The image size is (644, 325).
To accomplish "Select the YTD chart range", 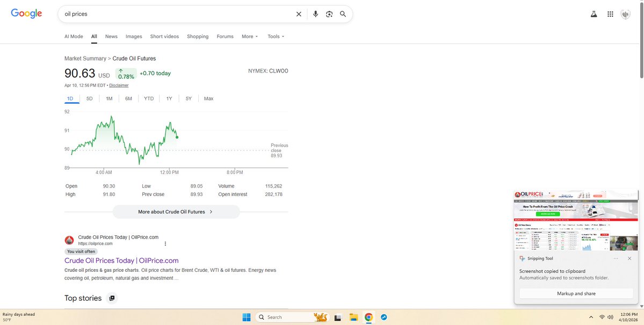I will coord(149,99).
